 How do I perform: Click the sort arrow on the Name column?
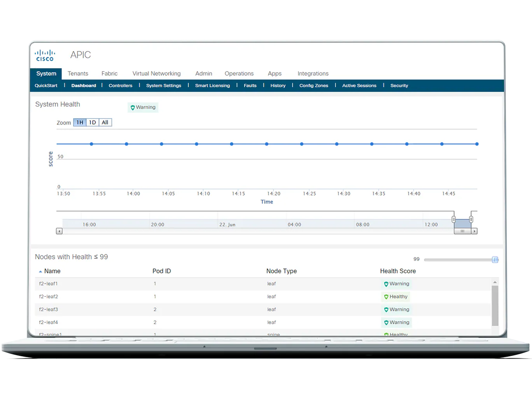click(40, 271)
